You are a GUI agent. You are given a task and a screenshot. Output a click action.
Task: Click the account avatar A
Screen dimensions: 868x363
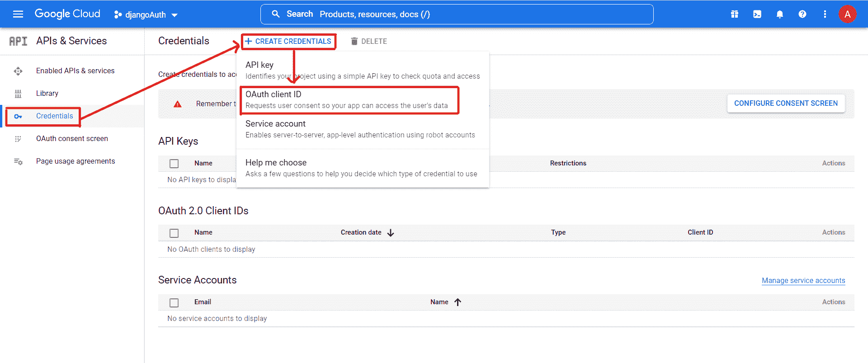point(848,14)
